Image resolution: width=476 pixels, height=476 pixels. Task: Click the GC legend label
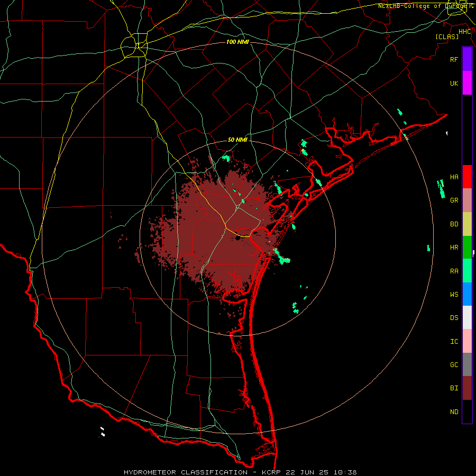tap(454, 365)
